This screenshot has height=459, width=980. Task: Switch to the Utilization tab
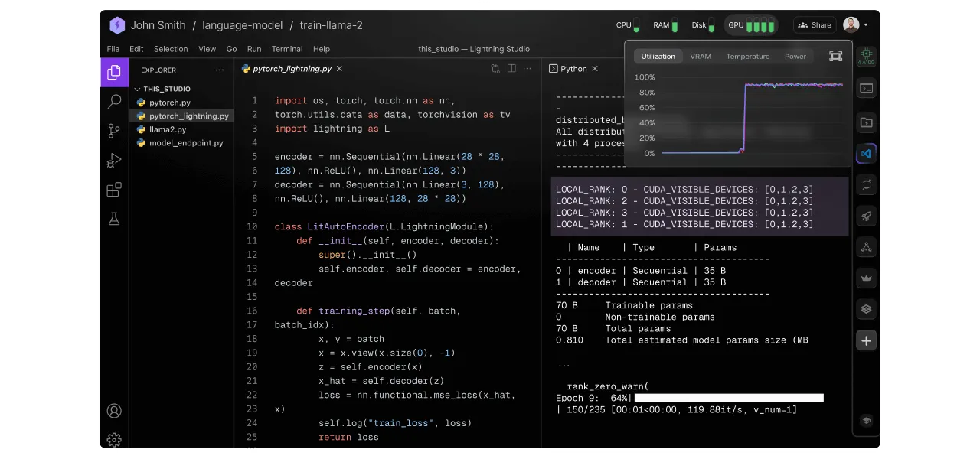coord(658,57)
